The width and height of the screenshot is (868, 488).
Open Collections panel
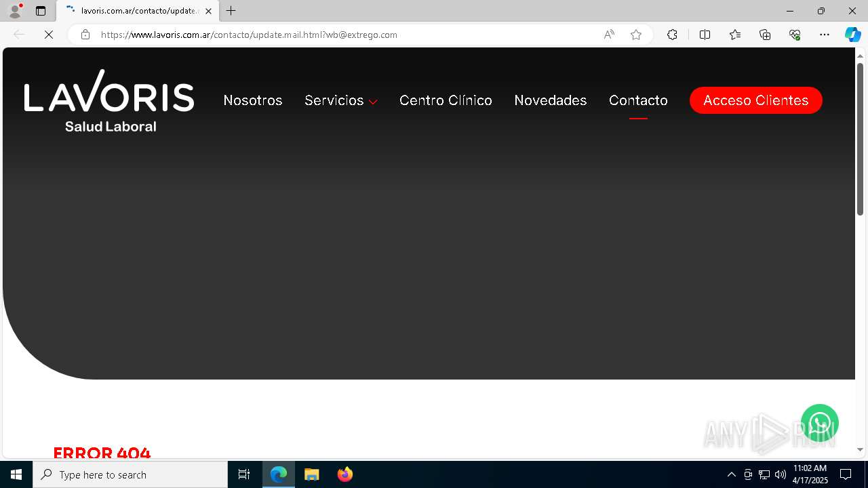tap(765, 35)
